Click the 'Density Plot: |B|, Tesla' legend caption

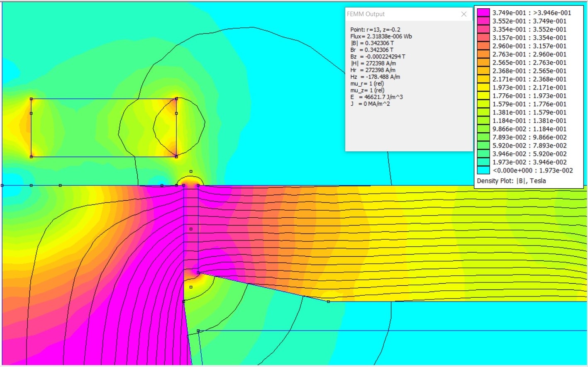(511, 181)
